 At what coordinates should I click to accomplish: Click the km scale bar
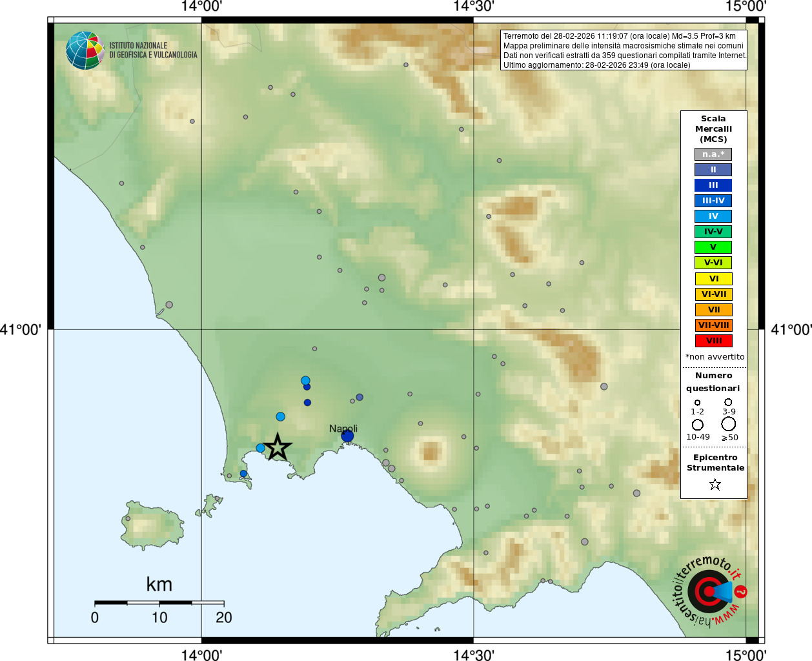click(159, 603)
